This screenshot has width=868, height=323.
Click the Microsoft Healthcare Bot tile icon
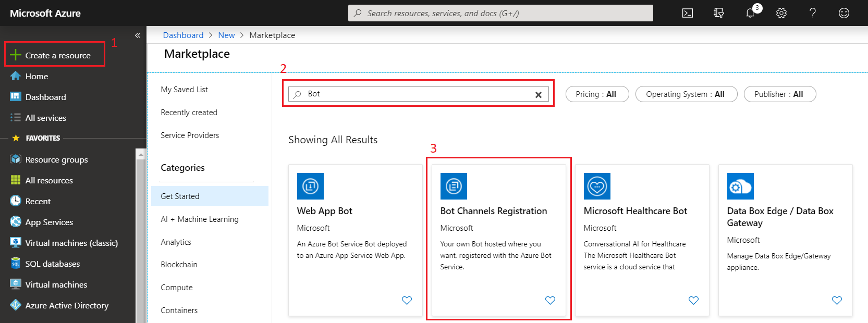click(597, 186)
